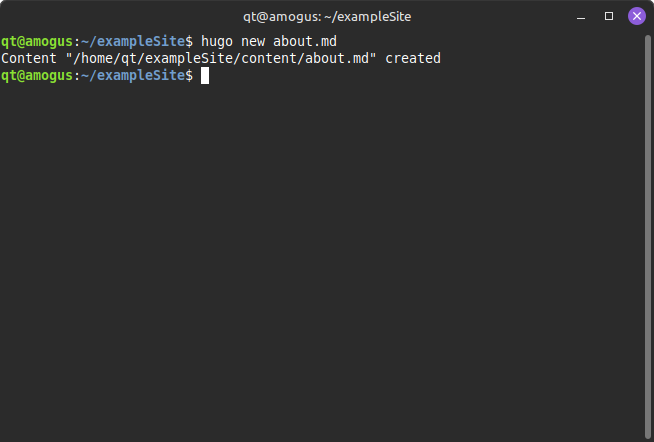Screen dimensions: 654x442
Task: Maximize the terminal window
Action: [x=609, y=16]
